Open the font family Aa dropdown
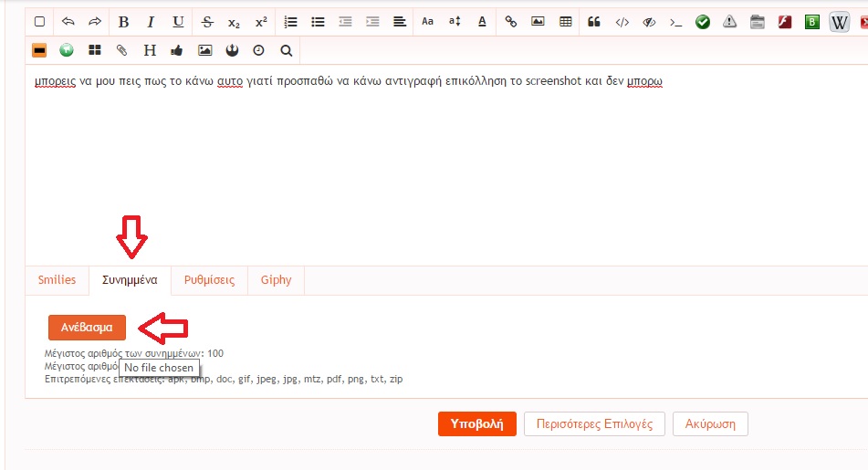The width and height of the screenshot is (868, 470). point(427,22)
